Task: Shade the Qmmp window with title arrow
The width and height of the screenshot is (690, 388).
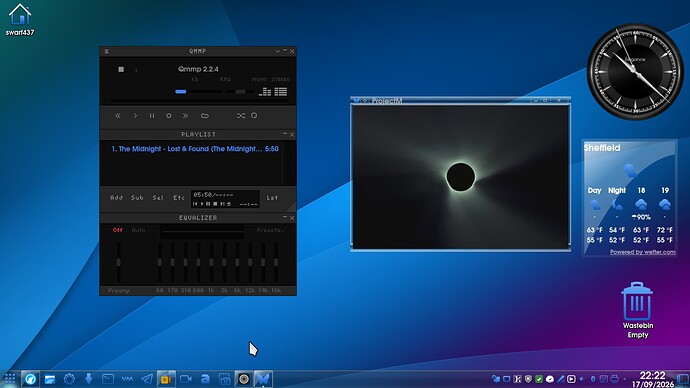Action: (x=278, y=51)
